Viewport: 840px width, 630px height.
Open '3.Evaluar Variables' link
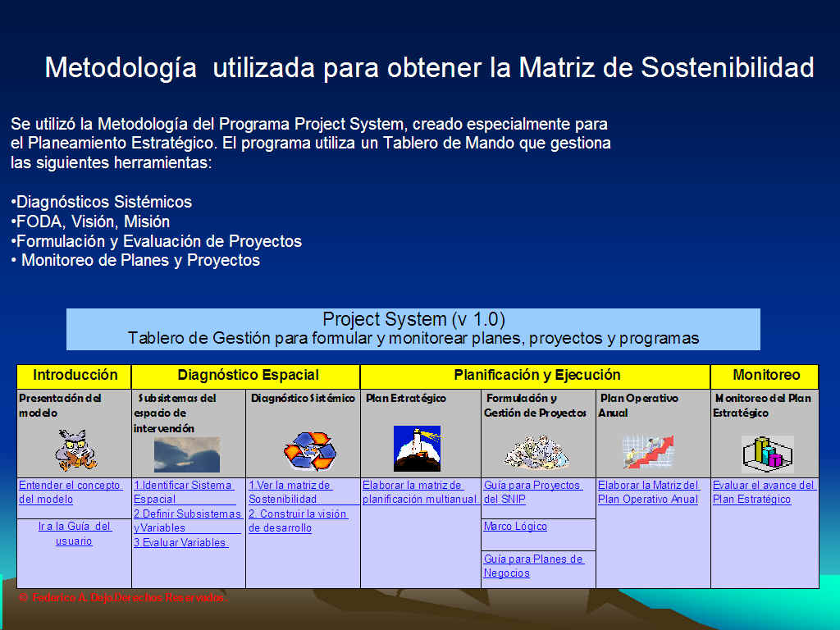pyautogui.click(x=180, y=542)
